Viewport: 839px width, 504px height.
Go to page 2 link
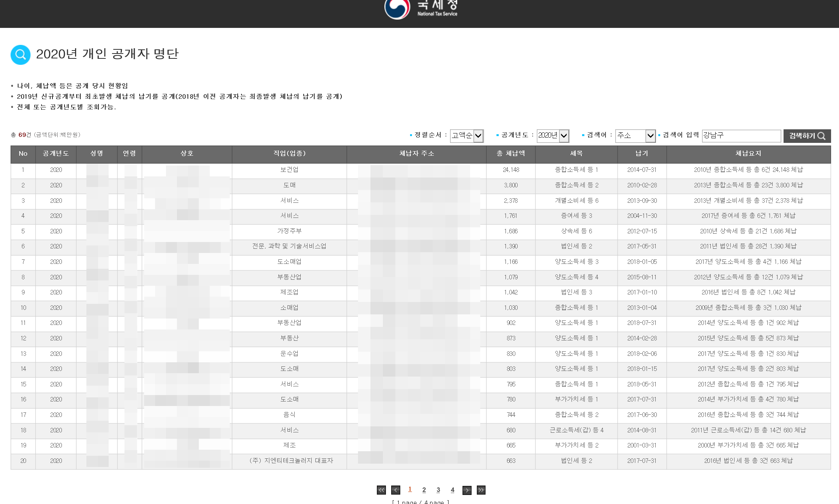424,490
